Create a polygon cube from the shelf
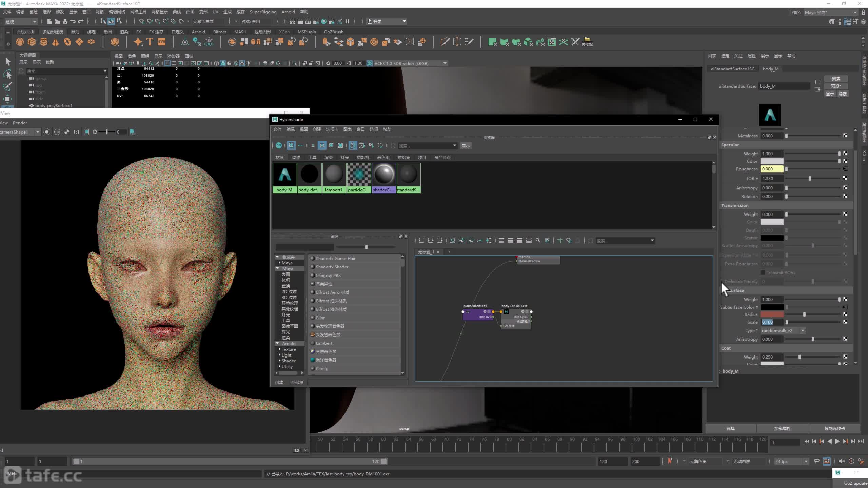 pyautogui.click(x=32, y=42)
